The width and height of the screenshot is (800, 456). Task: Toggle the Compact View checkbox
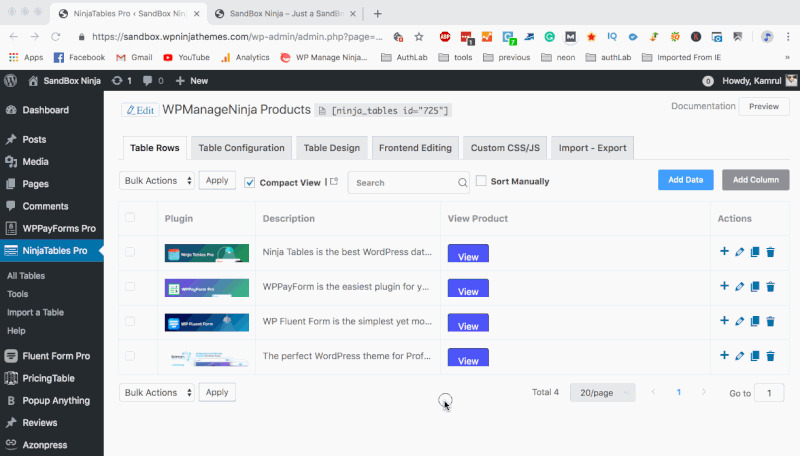(x=249, y=182)
